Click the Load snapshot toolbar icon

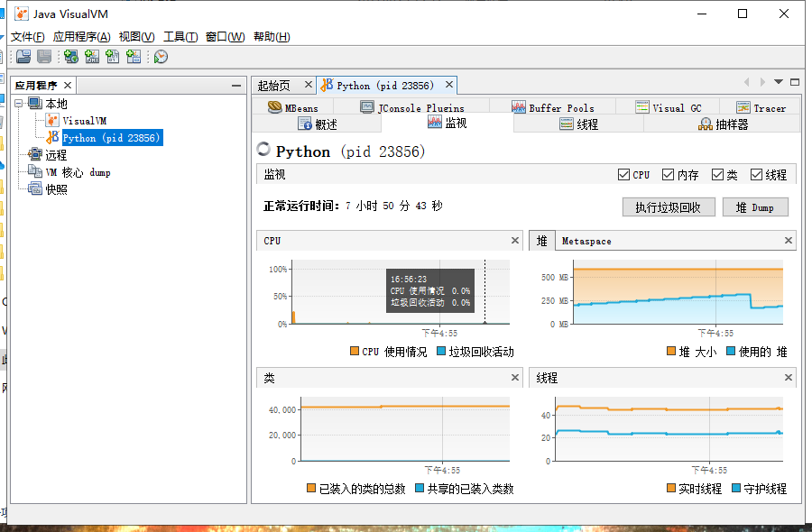[x=23, y=57]
